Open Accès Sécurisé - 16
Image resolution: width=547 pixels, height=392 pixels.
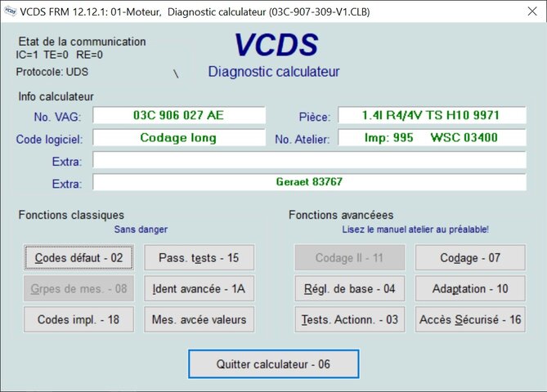tap(470, 319)
